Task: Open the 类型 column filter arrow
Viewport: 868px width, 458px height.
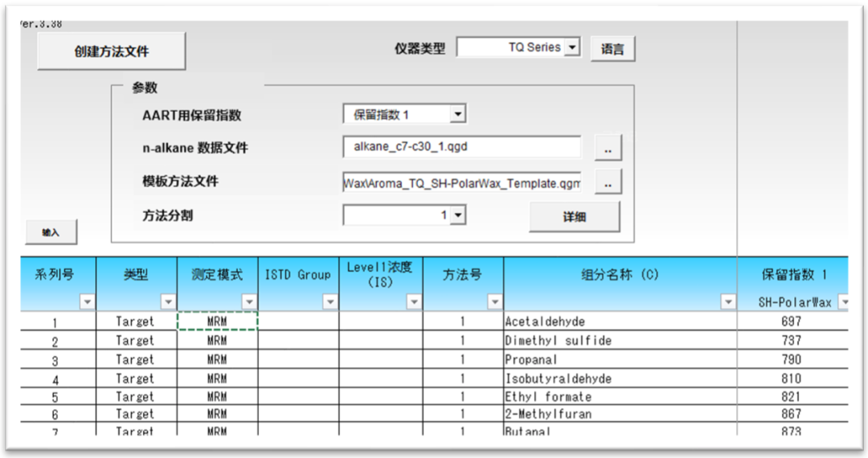Action: point(168,302)
